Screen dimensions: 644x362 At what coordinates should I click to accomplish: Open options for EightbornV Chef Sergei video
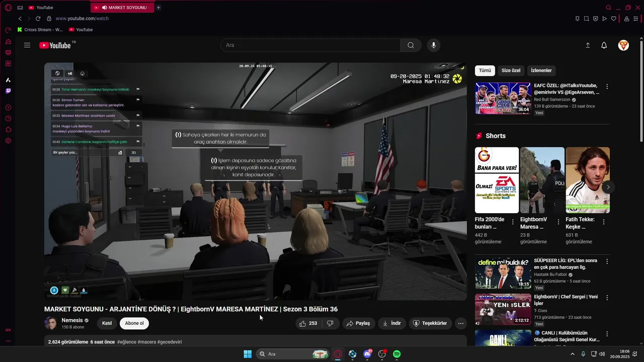[607, 298]
